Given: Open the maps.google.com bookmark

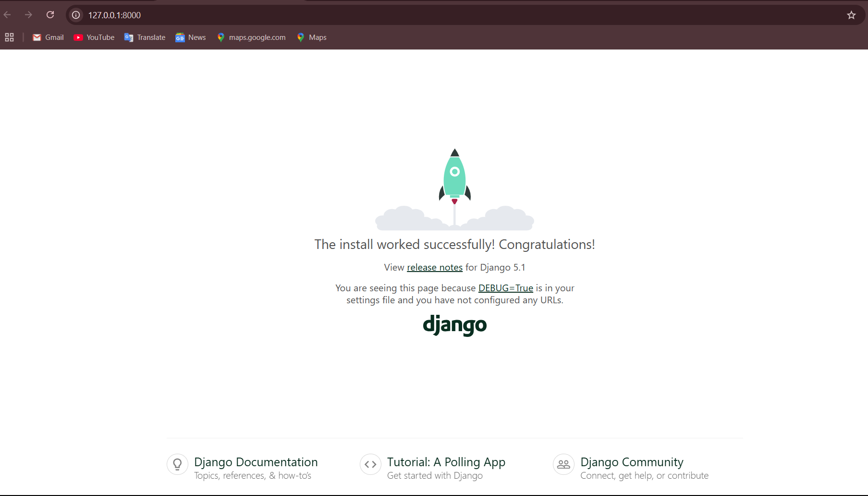Looking at the screenshot, I should click(x=251, y=37).
